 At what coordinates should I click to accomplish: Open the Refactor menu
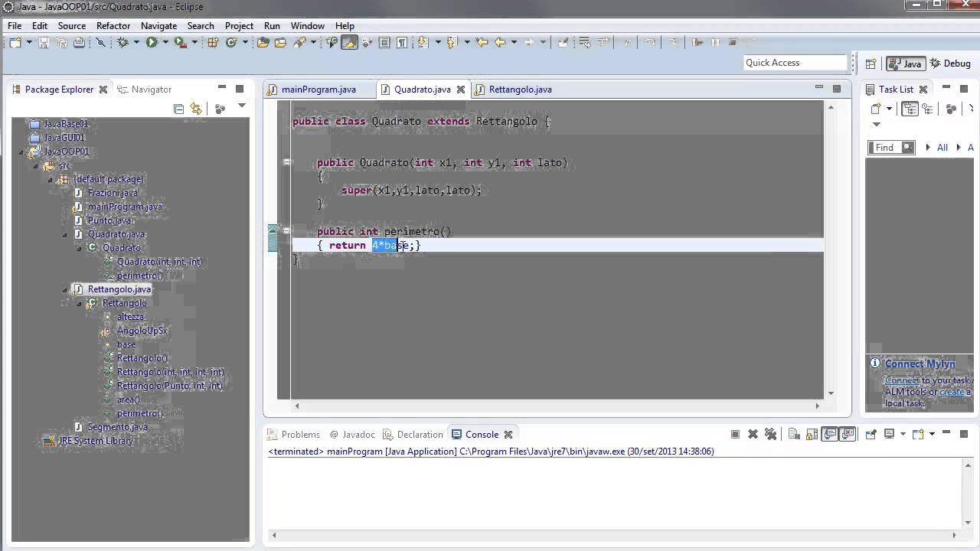pyautogui.click(x=113, y=25)
